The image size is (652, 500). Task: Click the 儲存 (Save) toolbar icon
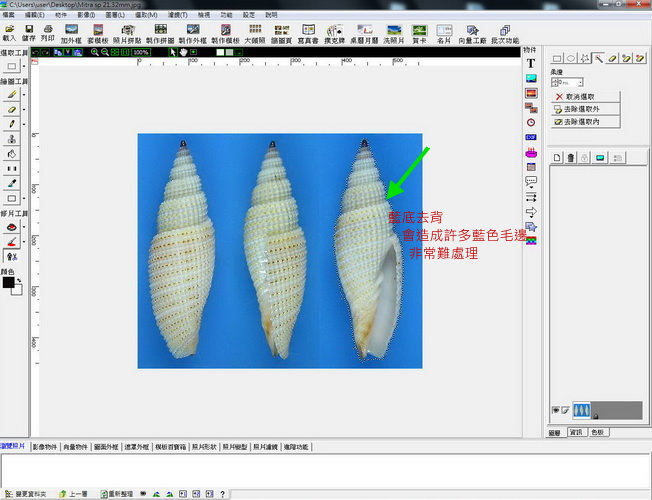[x=28, y=32]
